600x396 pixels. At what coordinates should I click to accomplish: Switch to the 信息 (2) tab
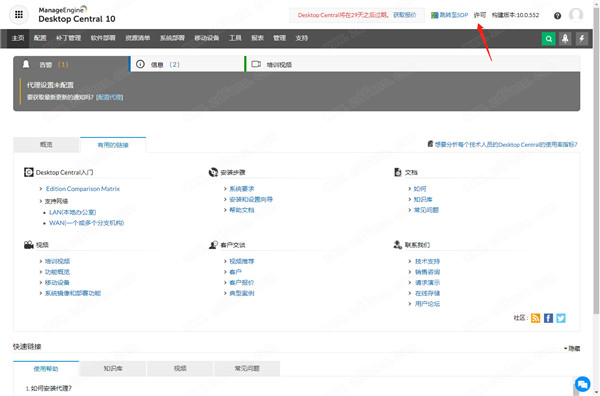(188, 64)
